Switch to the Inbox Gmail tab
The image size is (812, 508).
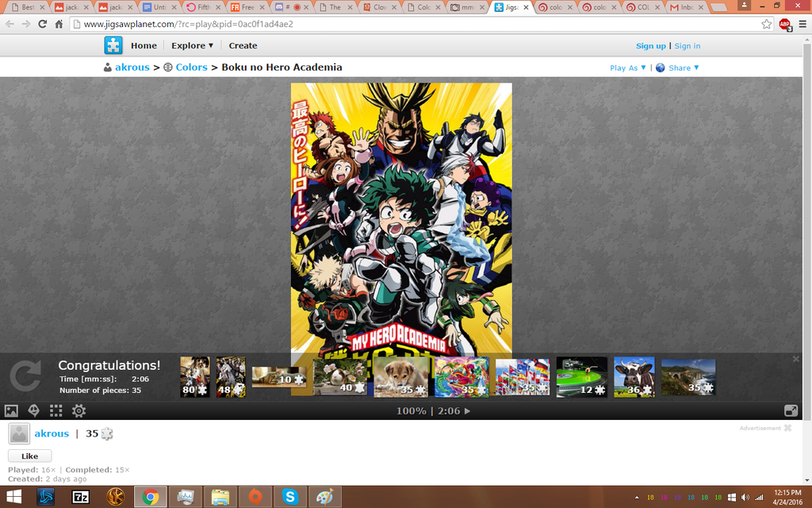[688, 7]
